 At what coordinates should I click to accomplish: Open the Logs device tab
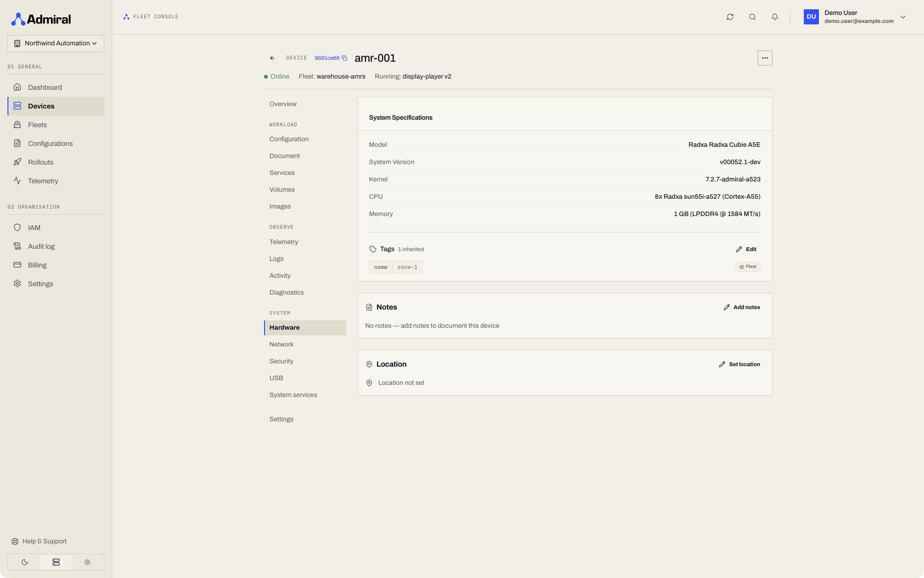coord(305,259)
